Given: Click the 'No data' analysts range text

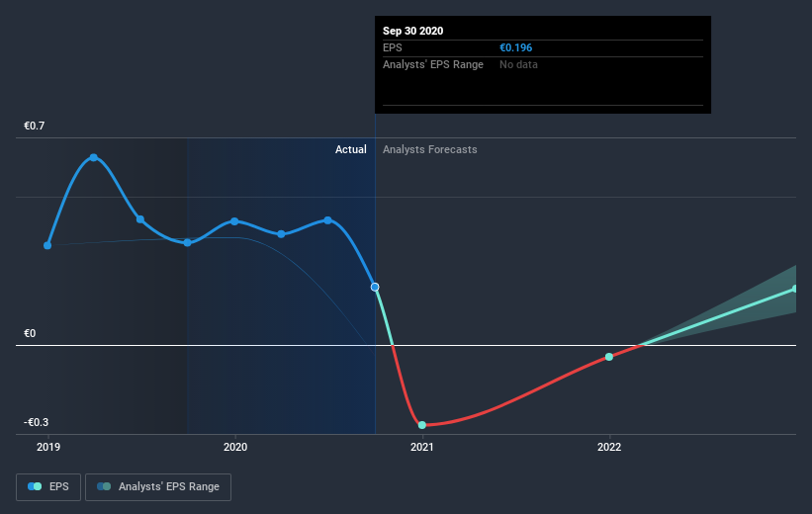Looking at the screenshot, I should pyautogui.click(x=518, y=64).
